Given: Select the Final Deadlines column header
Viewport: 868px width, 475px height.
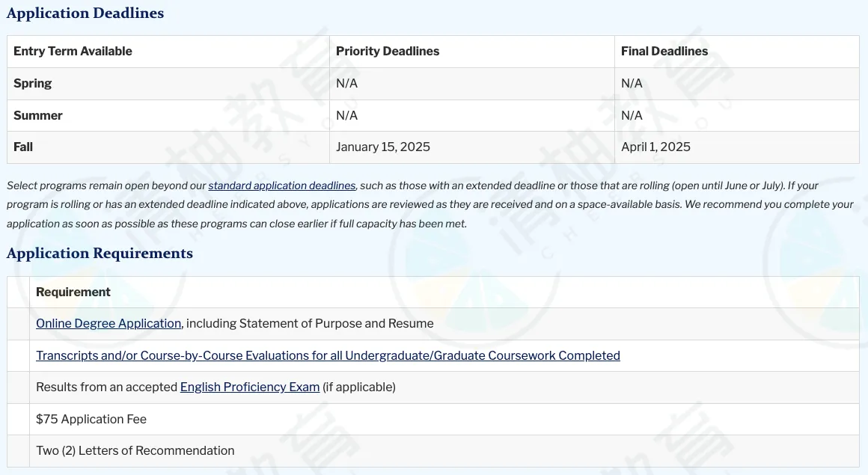Looking at the screenshot, I should (x=664, y=52).
